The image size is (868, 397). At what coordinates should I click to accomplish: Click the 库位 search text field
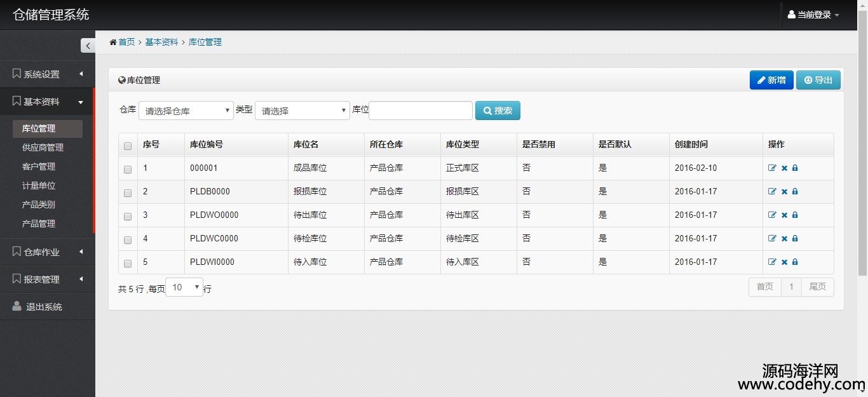click(x=421, y=111)
